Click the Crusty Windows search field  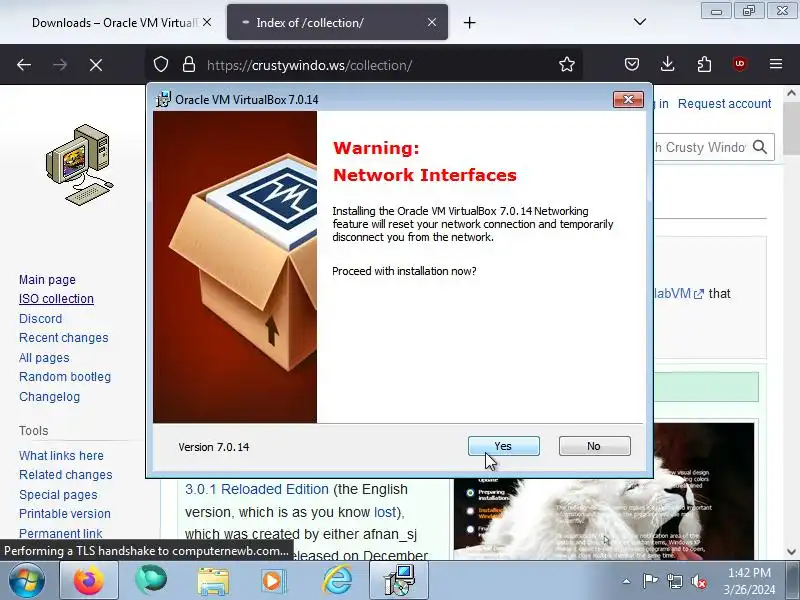[700, 147]
